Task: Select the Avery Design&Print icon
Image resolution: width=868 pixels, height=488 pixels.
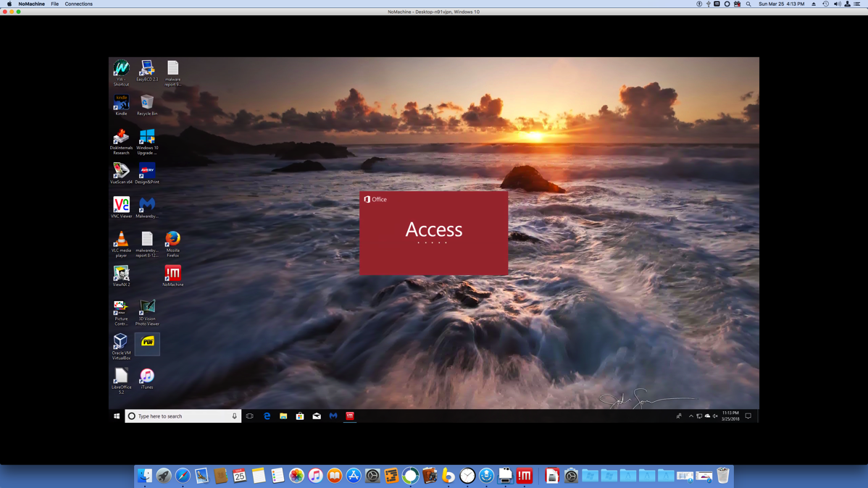Action: [x=146, y=173]
